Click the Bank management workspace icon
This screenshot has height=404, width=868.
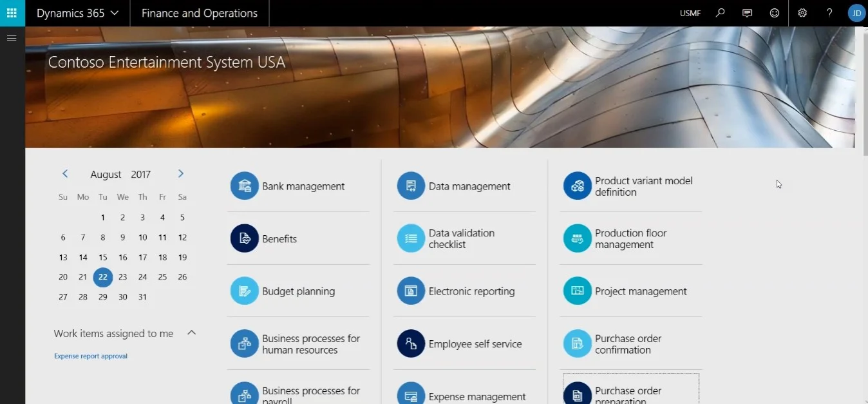click(x=245, y=186)
